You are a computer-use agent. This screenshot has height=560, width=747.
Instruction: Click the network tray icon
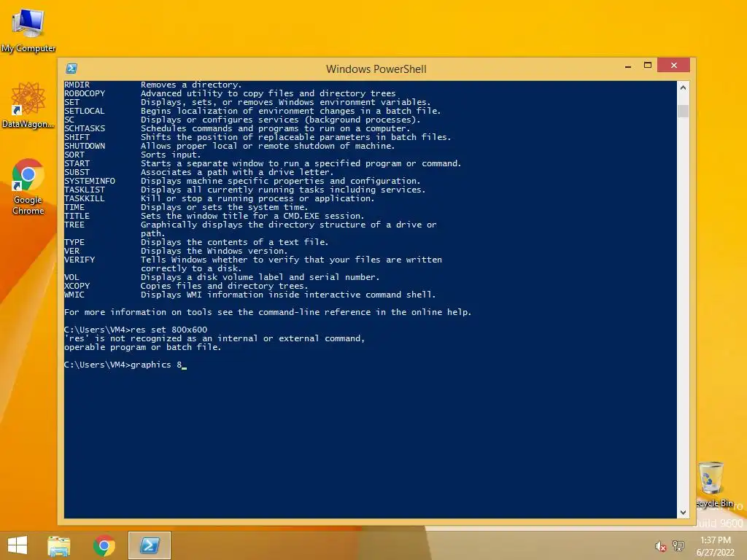(678, 545)
